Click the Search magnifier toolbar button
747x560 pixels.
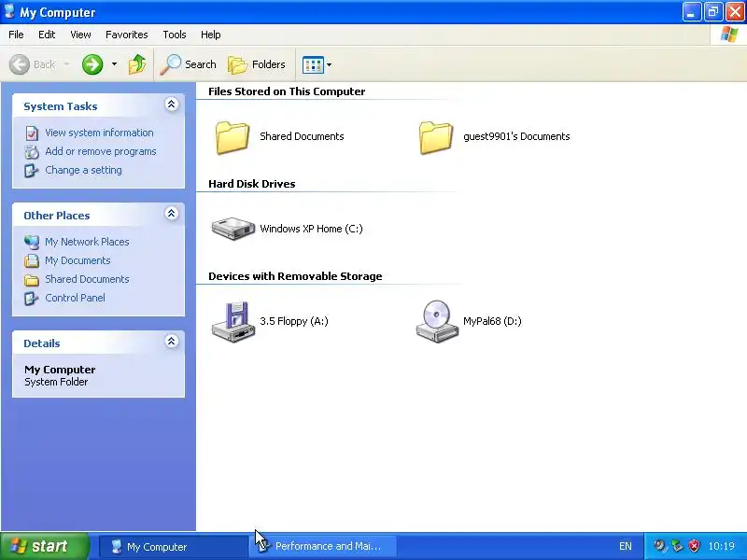(189, 64)
